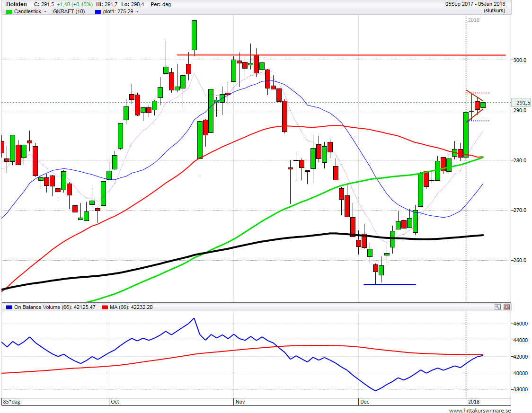Click the 2018 label on time axis

coord(474,402)
